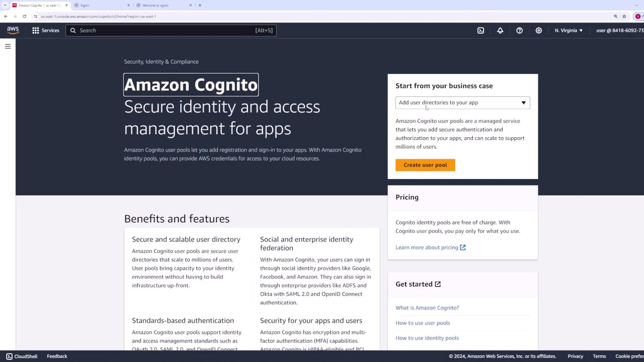
Task: Expand the N. Virginia region selector
Action: coord(569,31)
